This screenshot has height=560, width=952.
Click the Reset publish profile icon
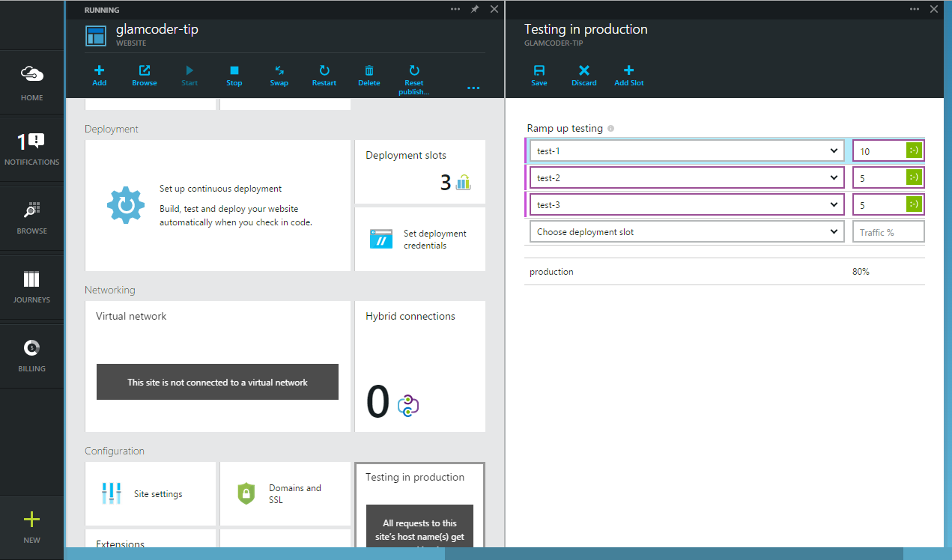coord(413,79)
